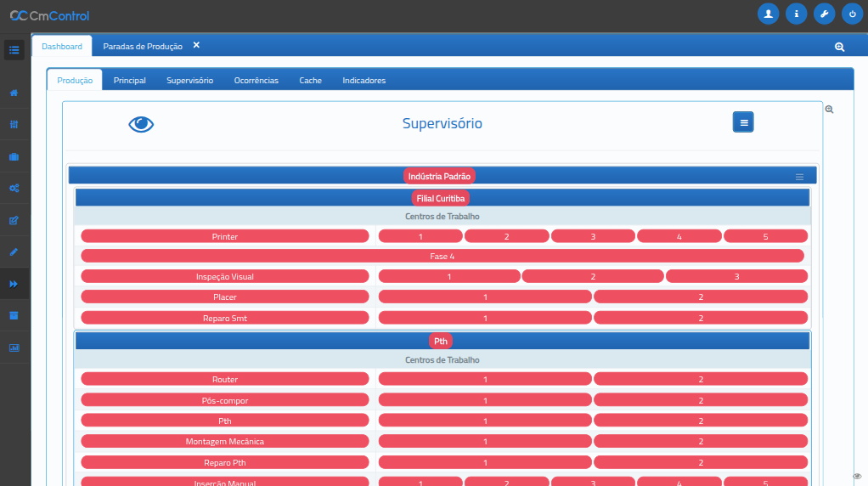Click the power logout icon
This screenshot has width=868, height=486.
[852, 14]
